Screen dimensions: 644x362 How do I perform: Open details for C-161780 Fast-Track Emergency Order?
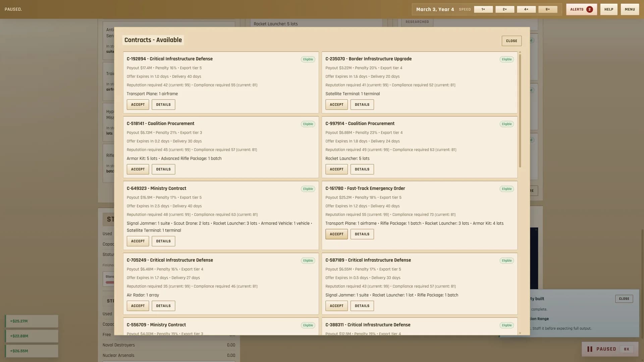[362, 234]
